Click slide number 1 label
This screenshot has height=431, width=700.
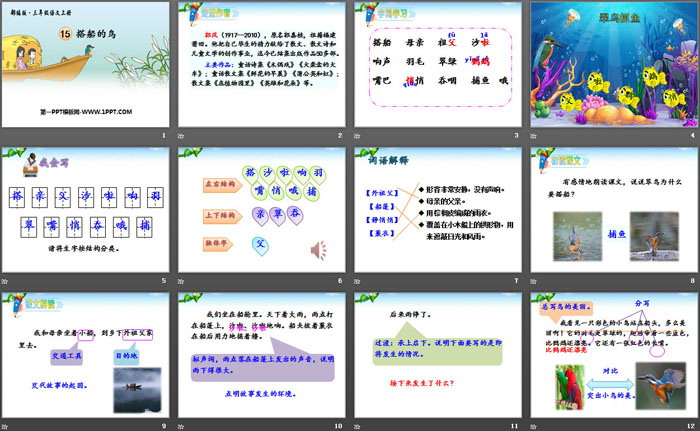tap(164, 135)
